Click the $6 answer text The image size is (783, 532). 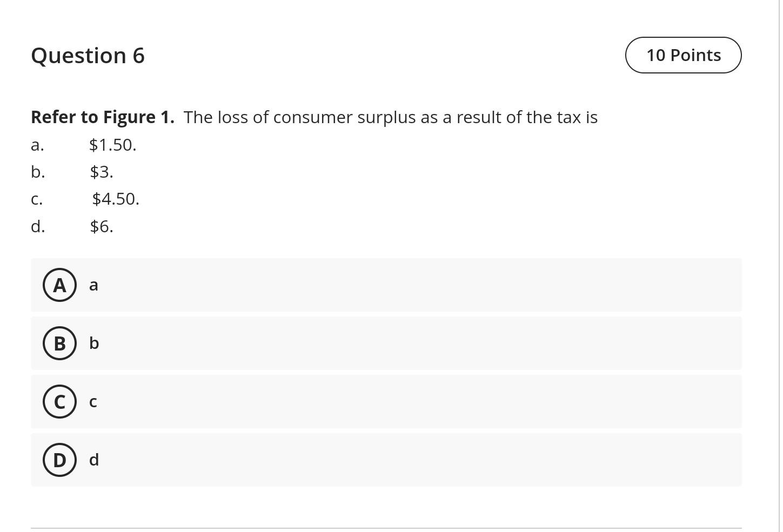[102, 226]
